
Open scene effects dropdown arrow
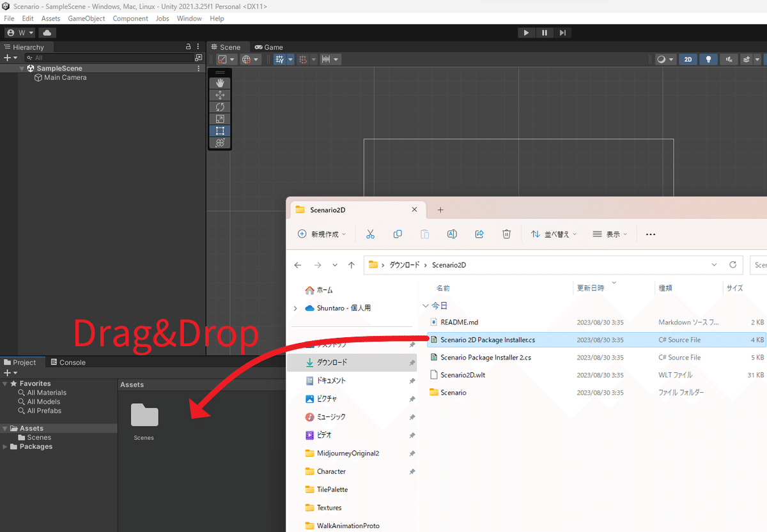pos(757,59)
